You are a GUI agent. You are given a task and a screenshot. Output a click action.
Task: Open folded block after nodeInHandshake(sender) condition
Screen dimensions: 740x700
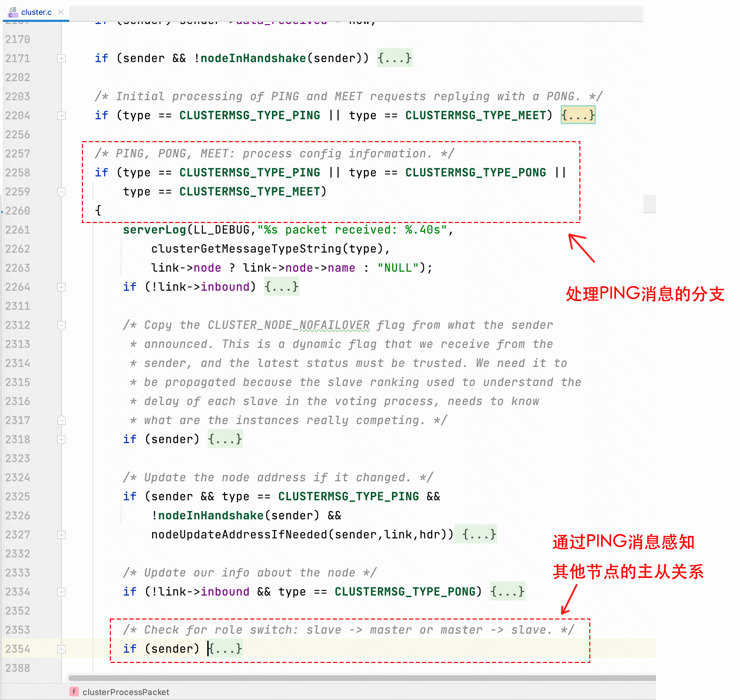coord(394,58)
